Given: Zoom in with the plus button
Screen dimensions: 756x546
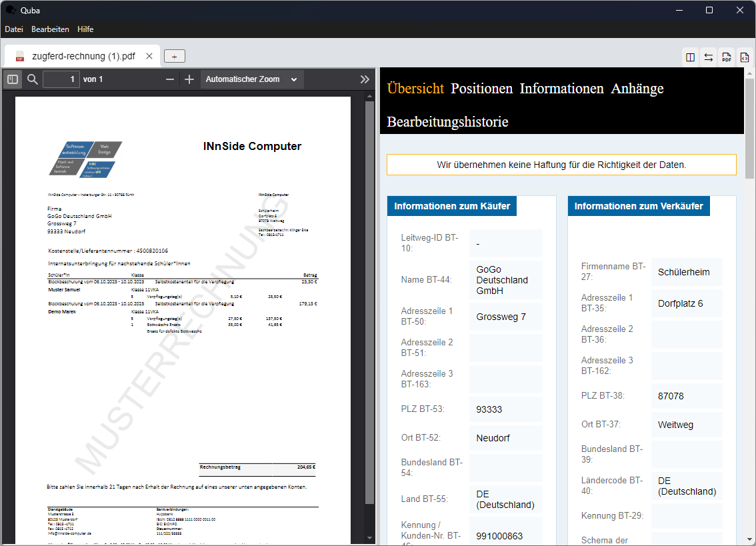Looking at the screenshot, I should pyautogui.click(x=189, y=79).
